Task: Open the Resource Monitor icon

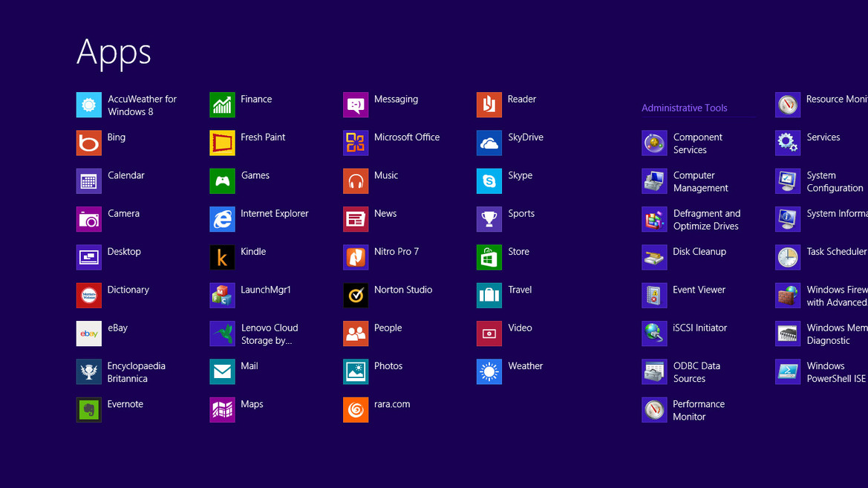Action: 788,105
